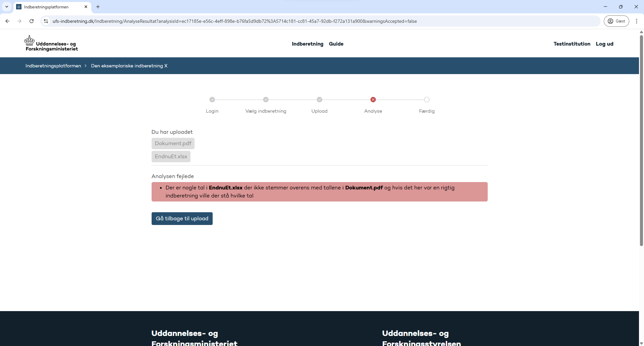
Task: Open a new tab with the plus icon
Action: coord(98,7)
